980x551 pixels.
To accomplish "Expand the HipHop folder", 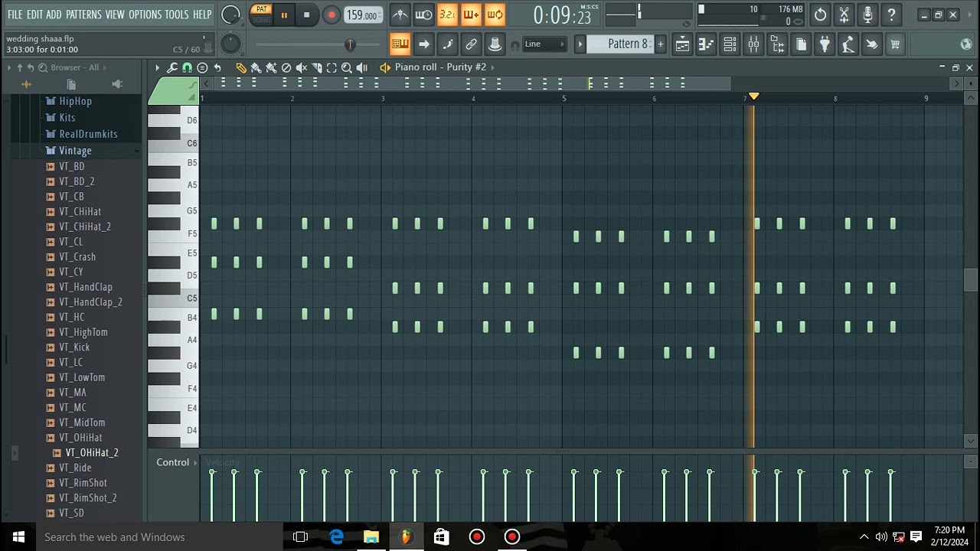I will [74, 101].
